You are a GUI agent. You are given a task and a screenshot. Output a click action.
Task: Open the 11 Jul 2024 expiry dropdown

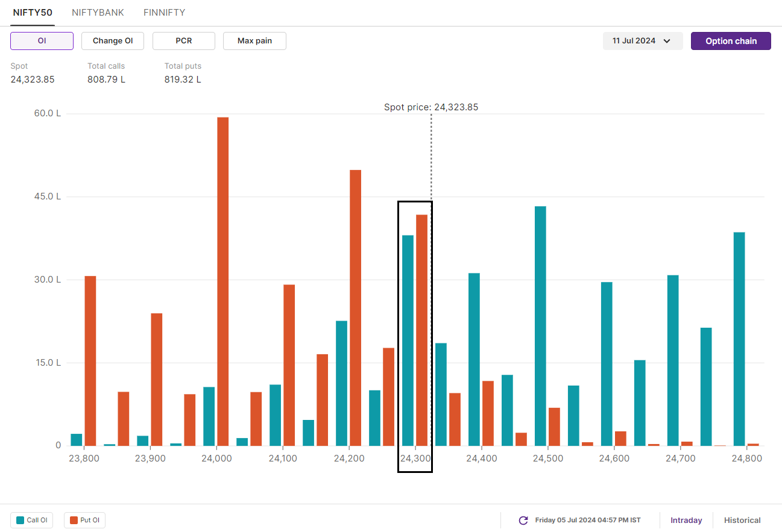(643, 41)
